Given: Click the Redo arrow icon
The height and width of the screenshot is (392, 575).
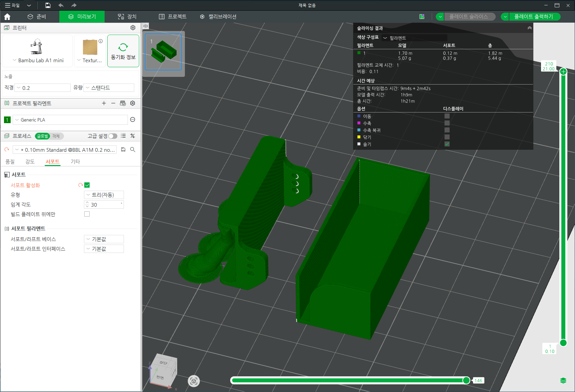Looking at the screenshot, I should point(74,5).
